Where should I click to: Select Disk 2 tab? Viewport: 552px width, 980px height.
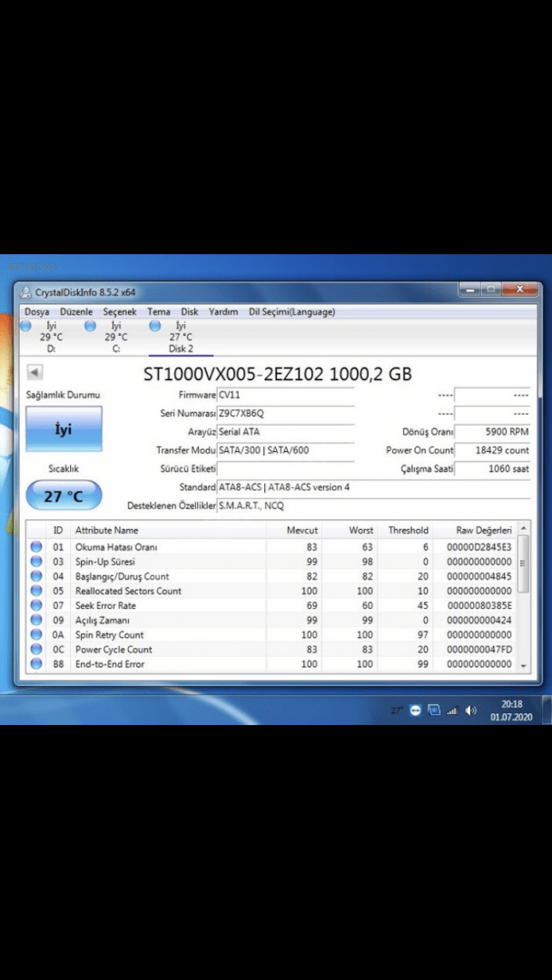click(181, 337)
